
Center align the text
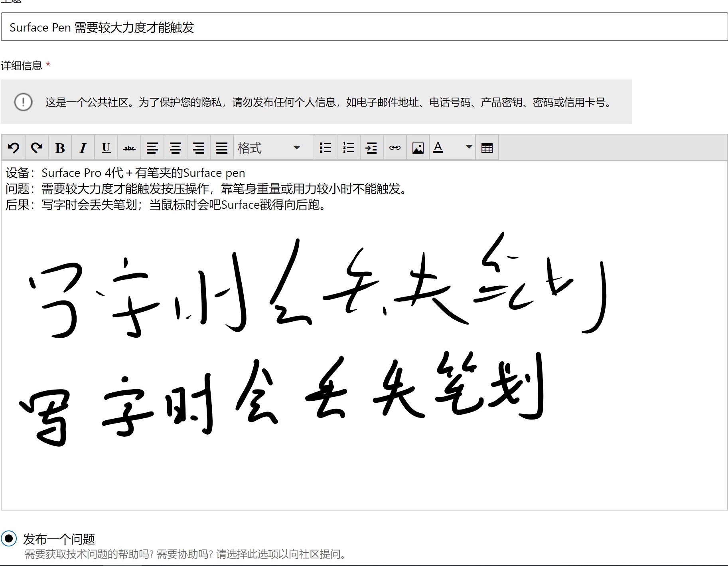pos(176,148)
